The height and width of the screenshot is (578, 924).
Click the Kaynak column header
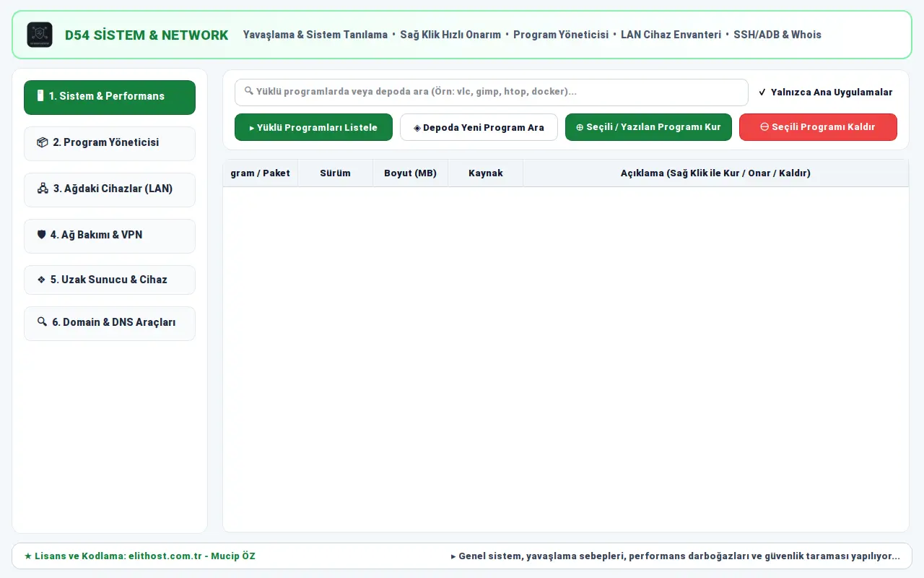point(486,173)
